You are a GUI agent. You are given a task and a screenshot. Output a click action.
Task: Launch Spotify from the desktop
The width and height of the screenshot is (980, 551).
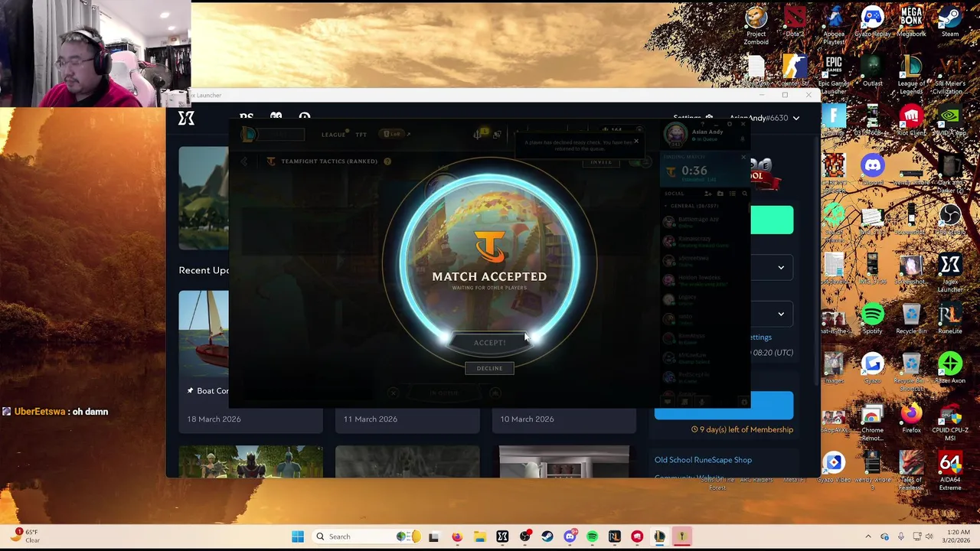(x=872, y=318)
